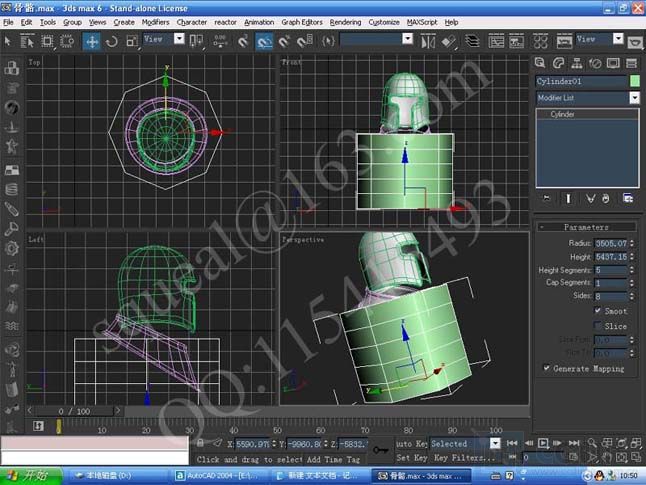
Task: Click the Key Filters button
Action: point(464,457)
